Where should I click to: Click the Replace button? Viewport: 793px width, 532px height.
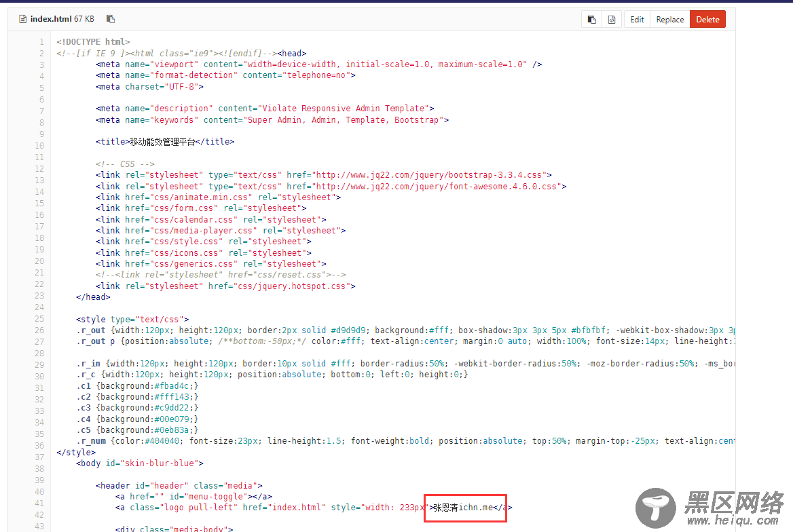point(670,20)
